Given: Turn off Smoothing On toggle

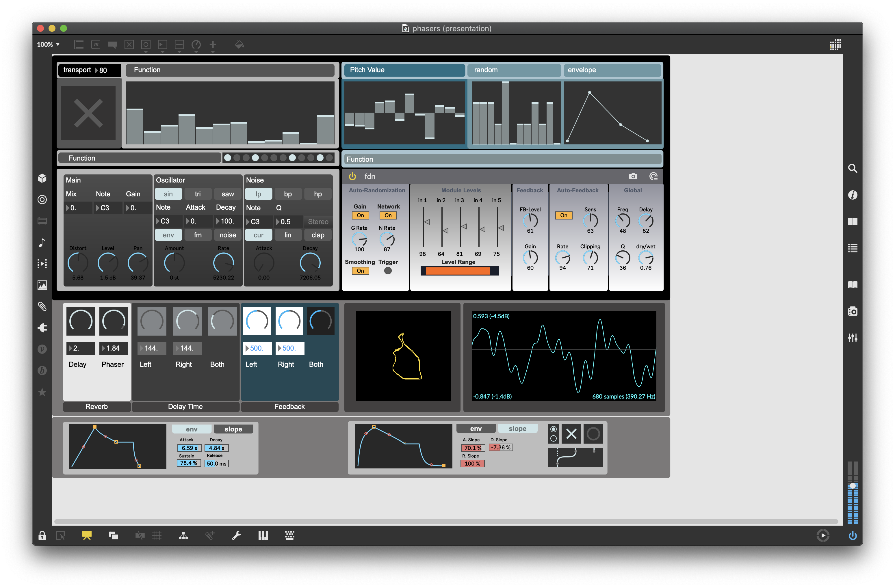Looking at the screenshot, I should pyautogui.click(x=360, y=271).
